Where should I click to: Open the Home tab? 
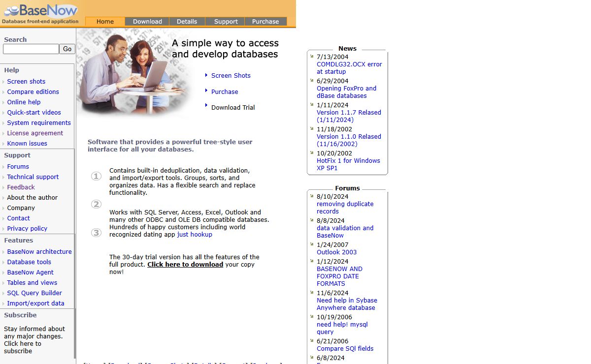pyautogui.click(x=105, y=21)
